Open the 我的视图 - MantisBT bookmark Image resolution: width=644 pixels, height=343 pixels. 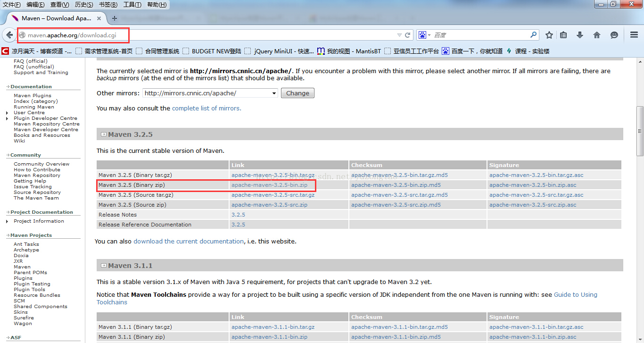(x=349, y=51)
